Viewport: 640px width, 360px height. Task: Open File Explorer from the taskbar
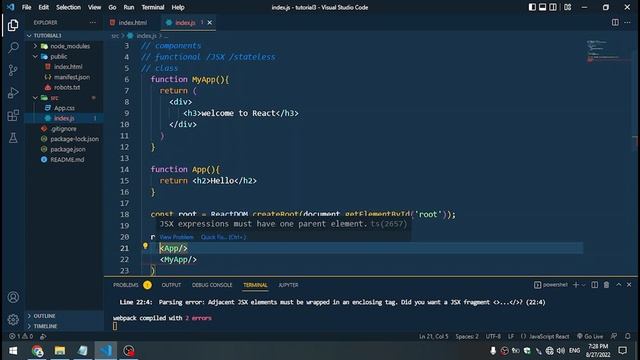60,351
